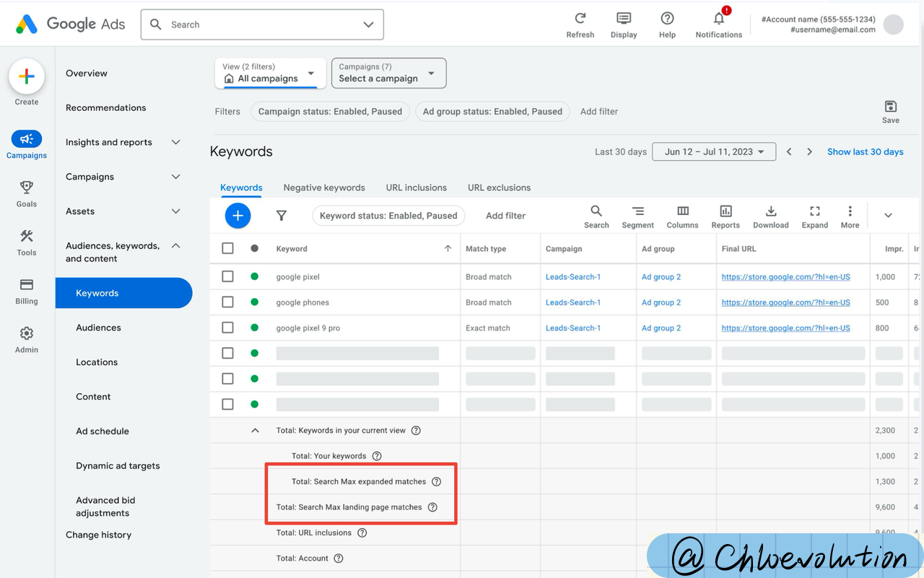Expand the Campaigns sidebar section

point(175,177)
